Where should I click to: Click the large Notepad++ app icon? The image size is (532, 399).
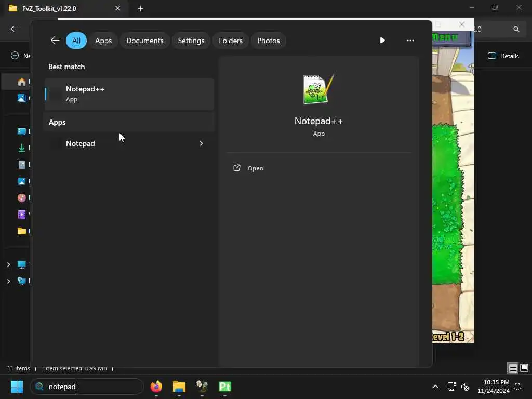[318, 89]
